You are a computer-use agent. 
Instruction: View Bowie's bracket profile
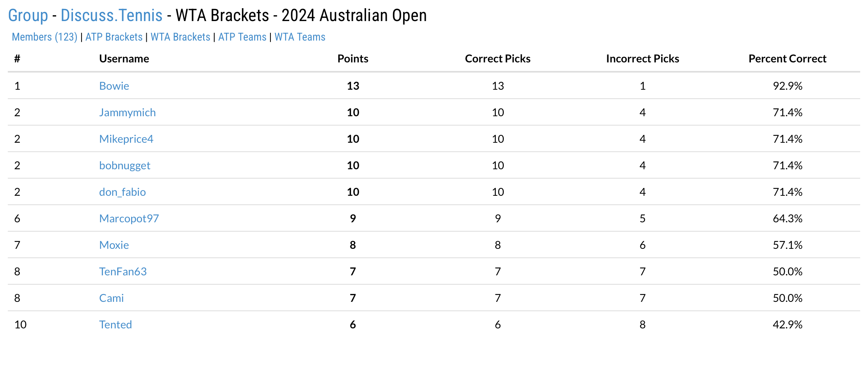(x=114, y=86)
